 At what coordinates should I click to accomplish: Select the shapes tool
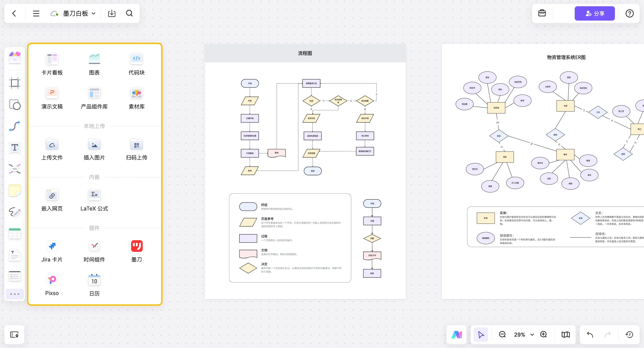pyautogui.click(x=15, y=105)
